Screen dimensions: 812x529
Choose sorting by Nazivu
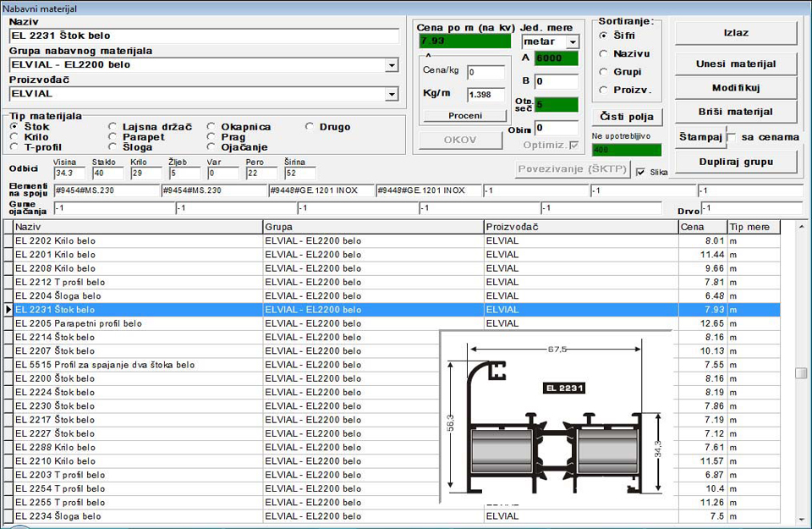[603, 54]
